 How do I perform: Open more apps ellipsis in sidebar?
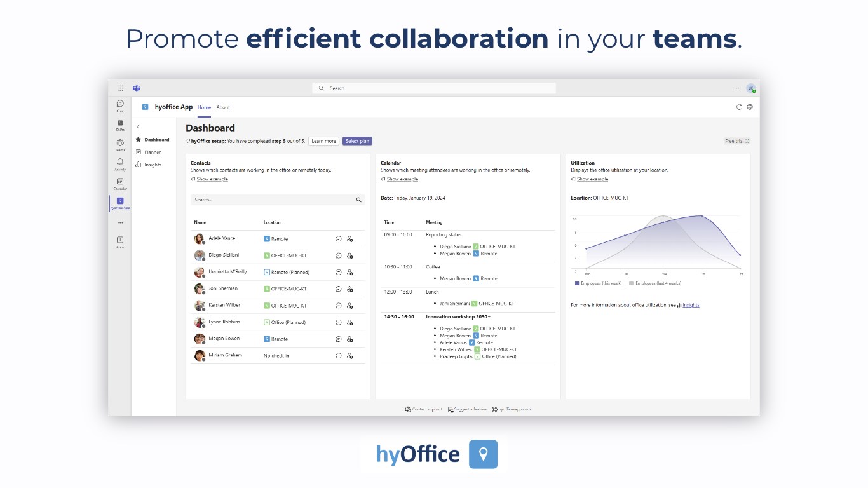click(x=120, y=223)
